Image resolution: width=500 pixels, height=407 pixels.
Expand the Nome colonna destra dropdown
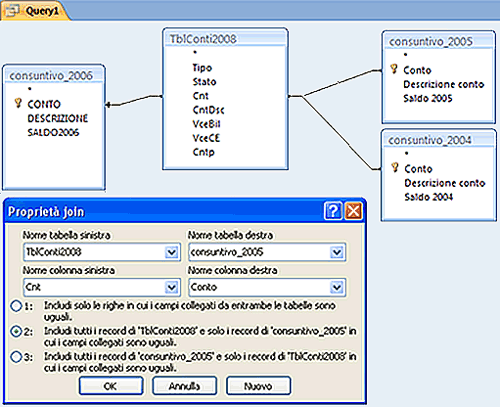coord(337,287)
